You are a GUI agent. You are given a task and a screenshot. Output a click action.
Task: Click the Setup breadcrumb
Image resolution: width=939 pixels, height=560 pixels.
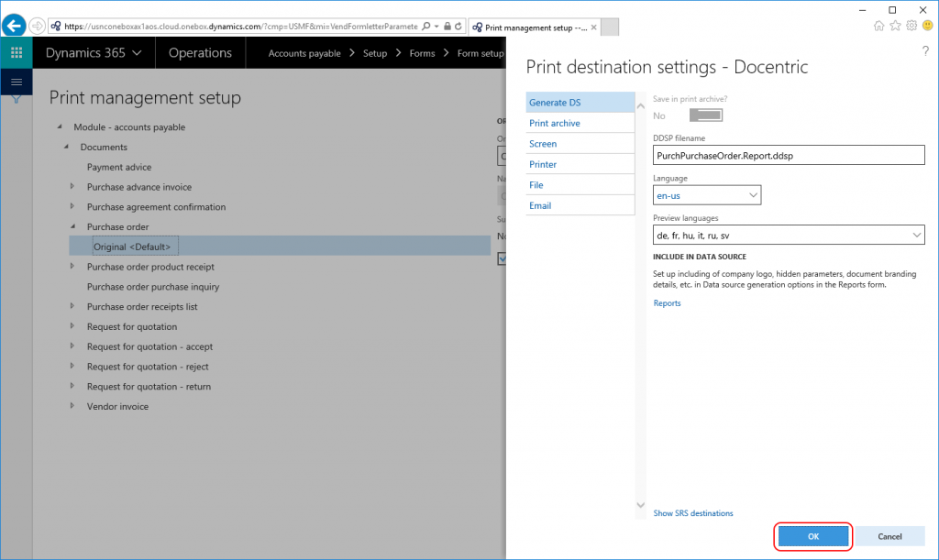pos(375,53)
